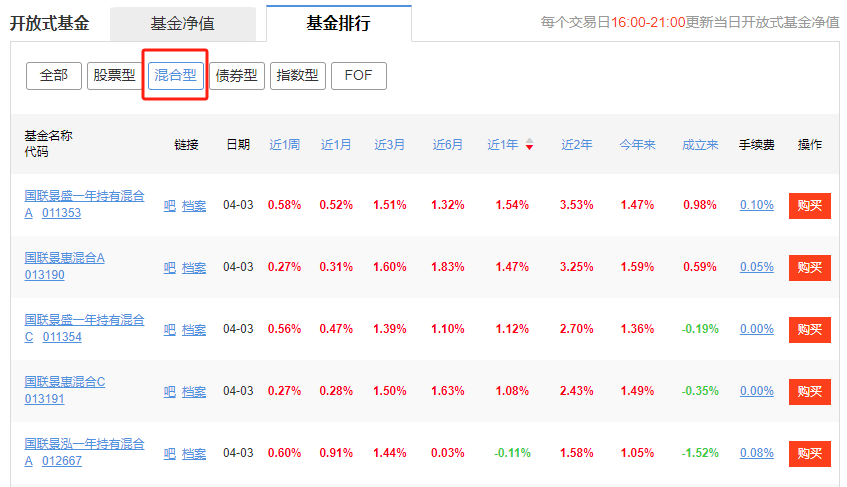Open 档案 profile for fund 013191
This screenshot has height=487, width=847.
[x=194, y=392]
